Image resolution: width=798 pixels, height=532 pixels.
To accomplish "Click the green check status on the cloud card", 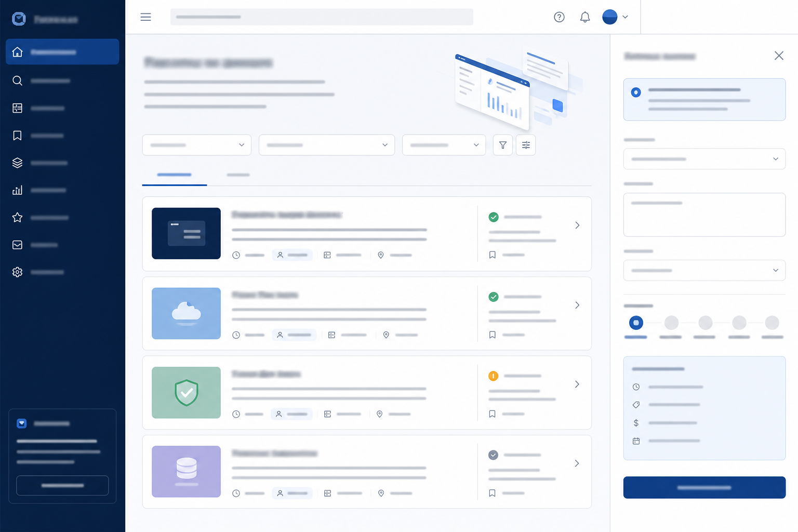I will [x=494, y=297].
